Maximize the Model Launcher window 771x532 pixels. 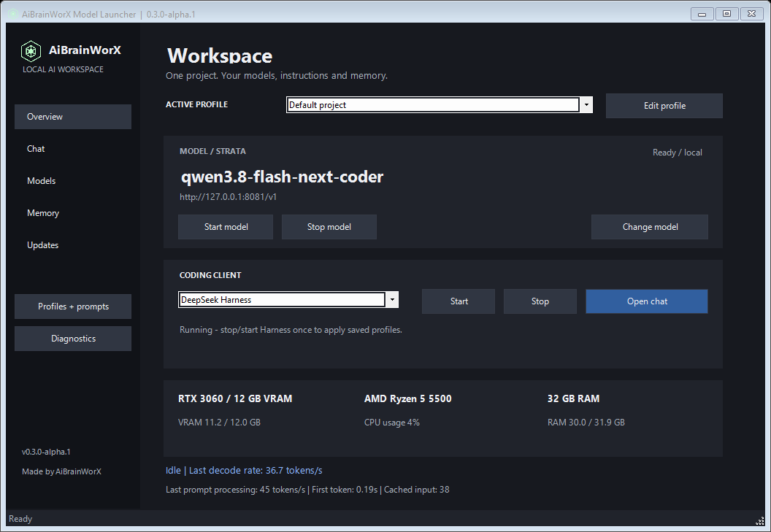(726, 14)
